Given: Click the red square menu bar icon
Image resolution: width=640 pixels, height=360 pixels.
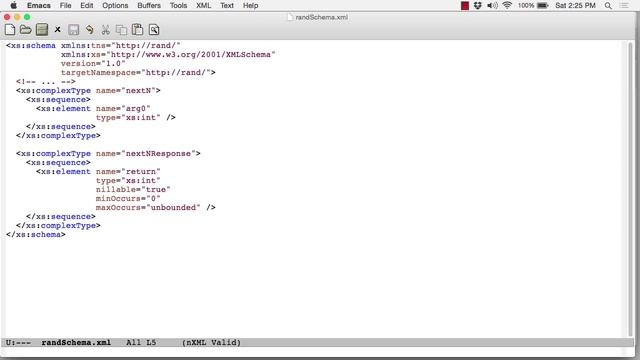Looking at the screenshot, I should [464, 5].
